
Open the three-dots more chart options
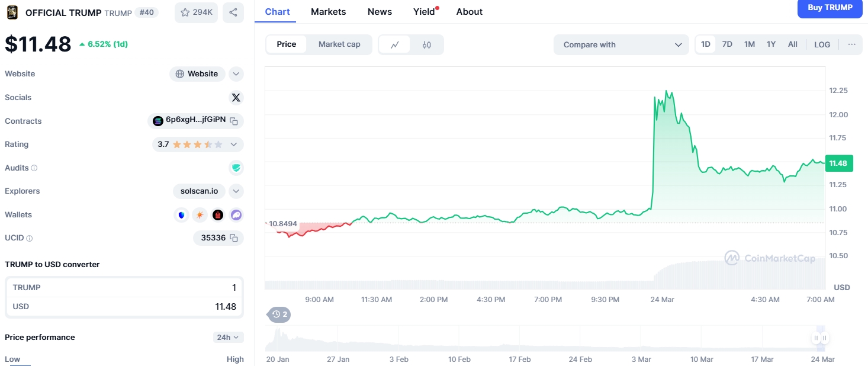pyautogui.click(x=851, y=44)
